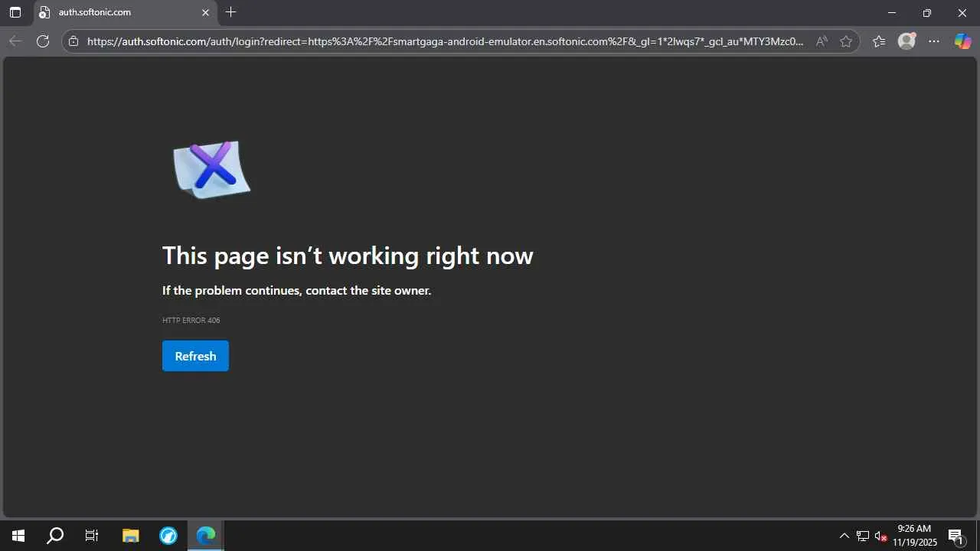The width and height of the screenshot is (980, 551).
Task: Close the auth.softonic.com tab
Action: pyautogui.click(x=205, y=13)
